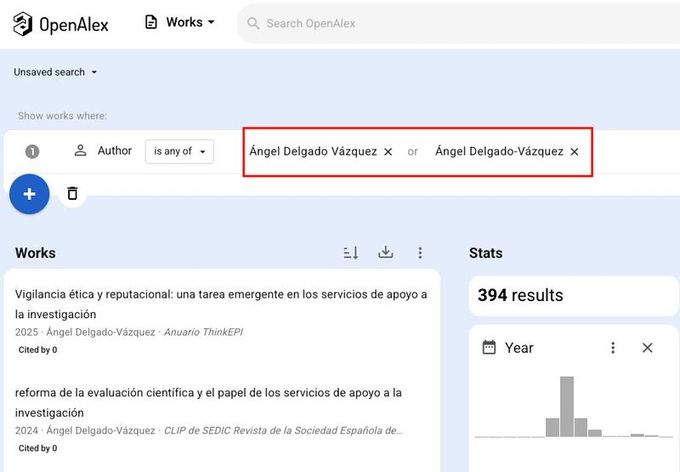The width and height of the screenshot is (680, 472).
Task: Click the Works document icon in header
Action: (151, 22)
